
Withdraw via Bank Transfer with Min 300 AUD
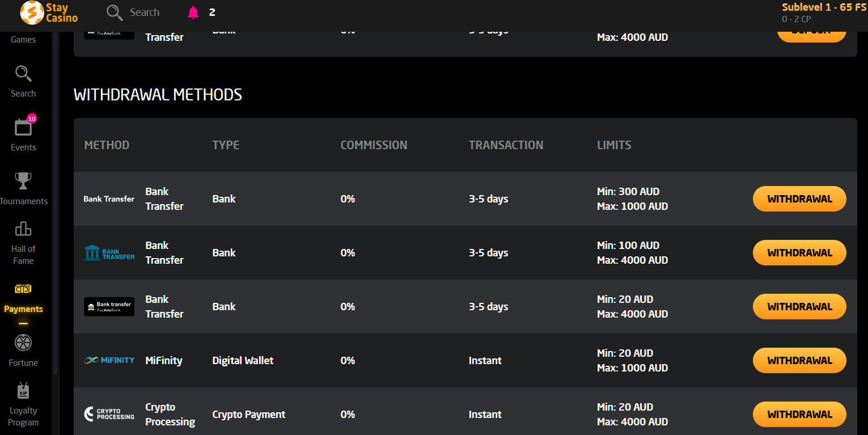pos(799,199)
